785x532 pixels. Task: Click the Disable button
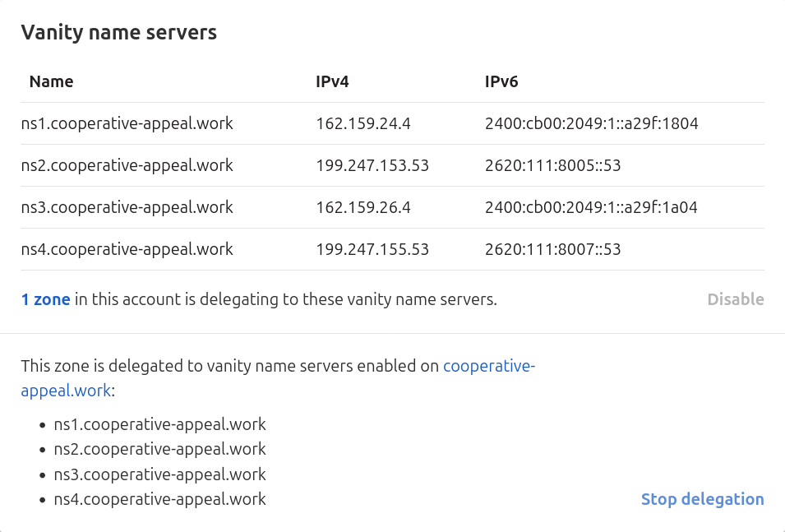click(x=735, y=299)
